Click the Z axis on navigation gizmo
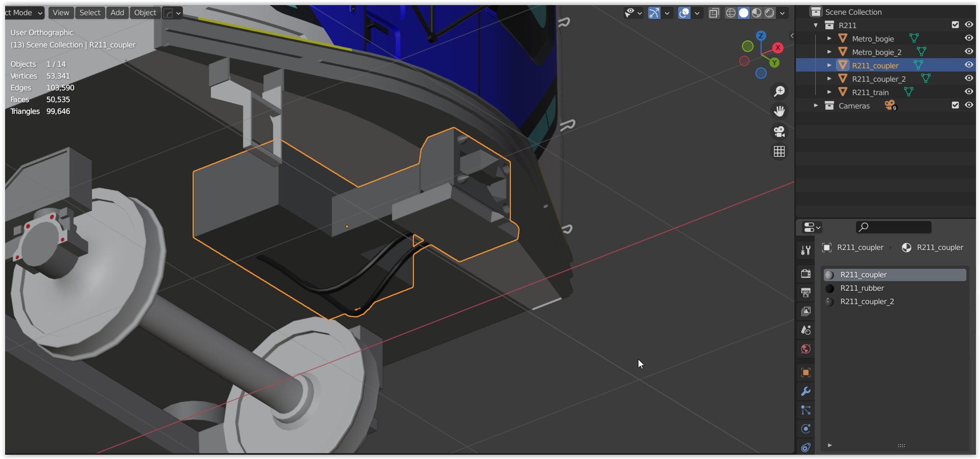This screenshot has width=980, height=459. (761, 36)
